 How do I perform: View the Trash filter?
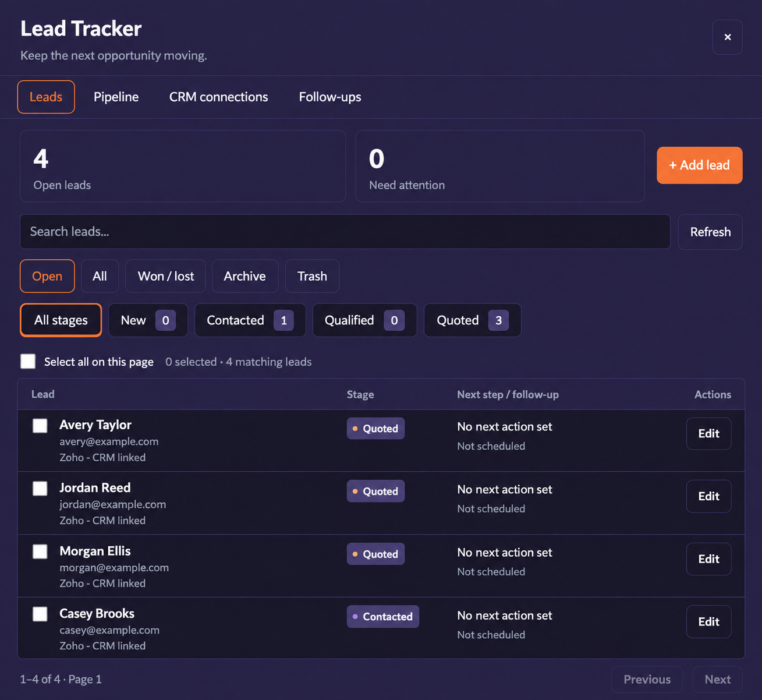tap(313, 276)
